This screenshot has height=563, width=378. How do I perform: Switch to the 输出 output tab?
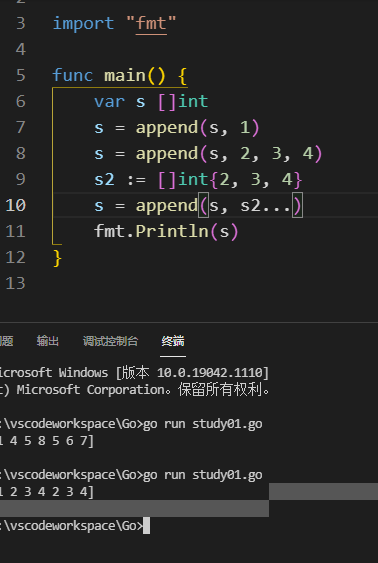point(47,341)
